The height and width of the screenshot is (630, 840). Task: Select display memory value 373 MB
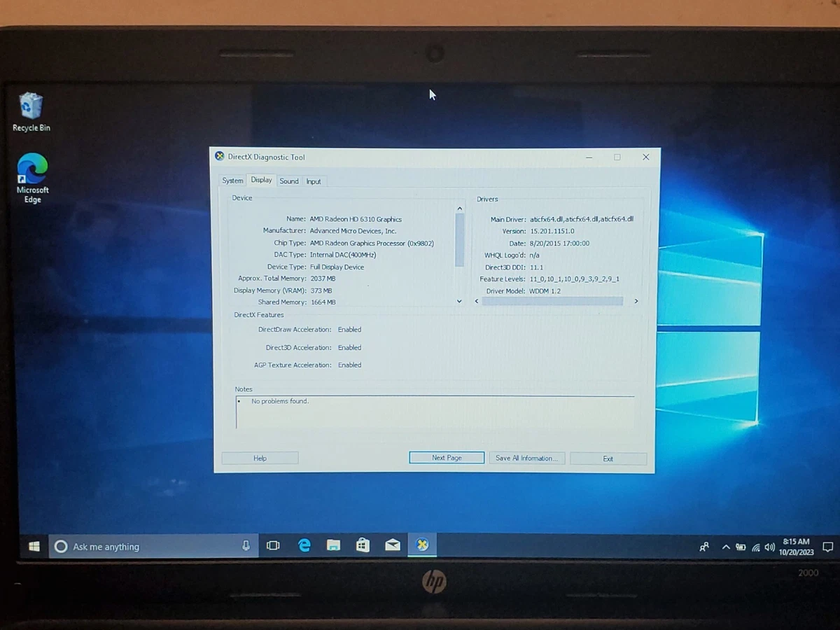[x=321, y=290]
